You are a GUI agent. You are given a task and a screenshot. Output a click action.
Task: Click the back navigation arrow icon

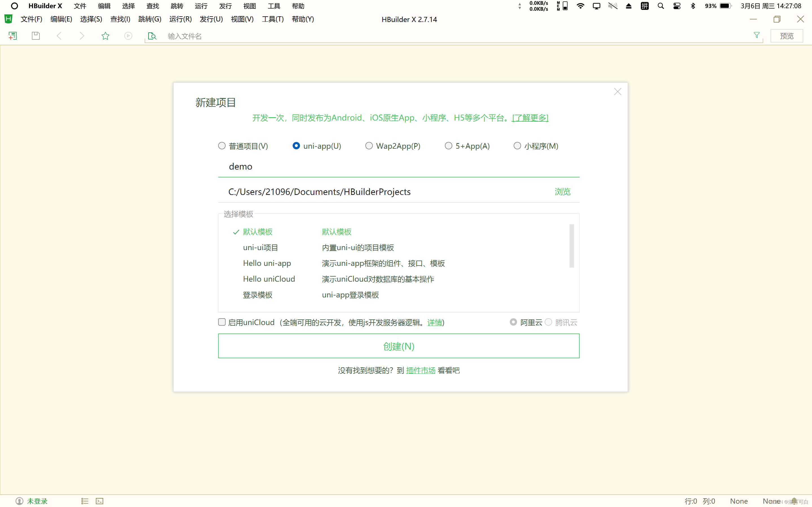coord(59,35)
